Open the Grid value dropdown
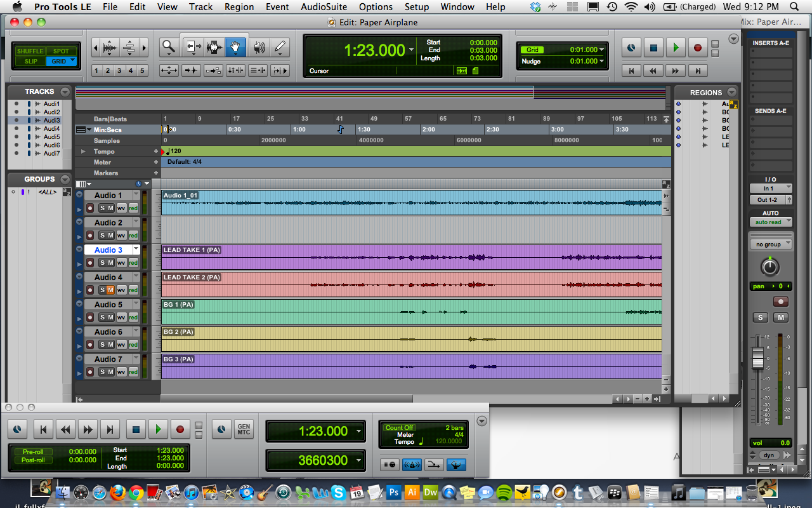Viewport: 812px width, 508px height. coord(602,50)
